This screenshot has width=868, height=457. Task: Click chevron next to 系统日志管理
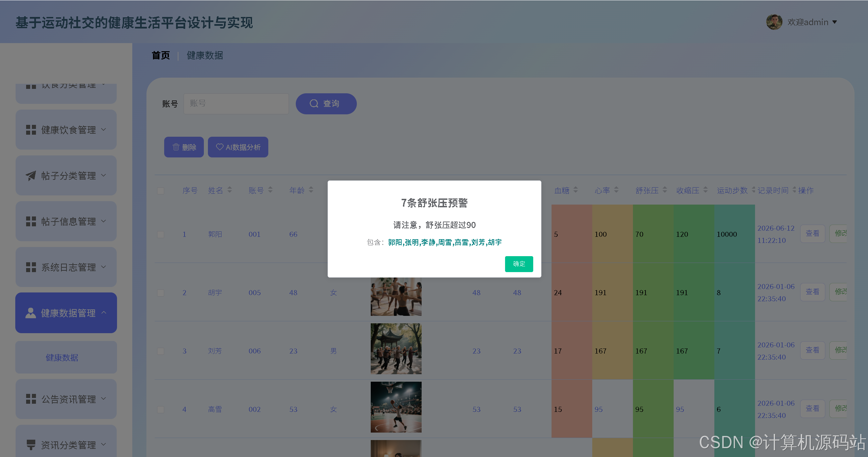pos(104,267)
